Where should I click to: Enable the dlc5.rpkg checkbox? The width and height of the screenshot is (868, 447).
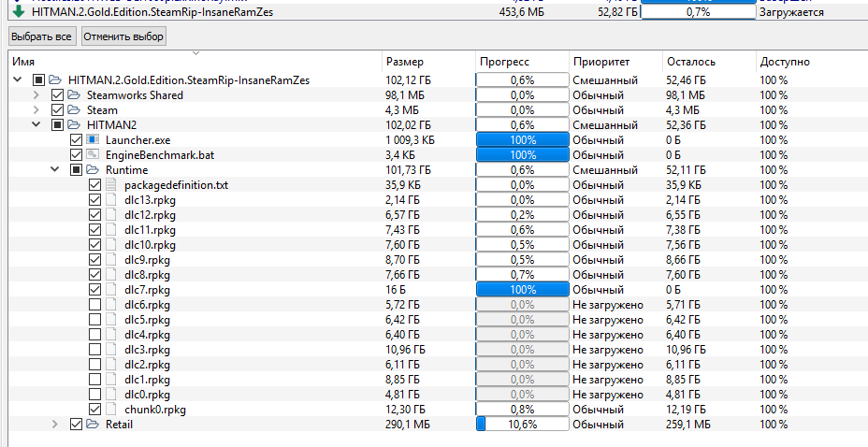coord(94,320)
